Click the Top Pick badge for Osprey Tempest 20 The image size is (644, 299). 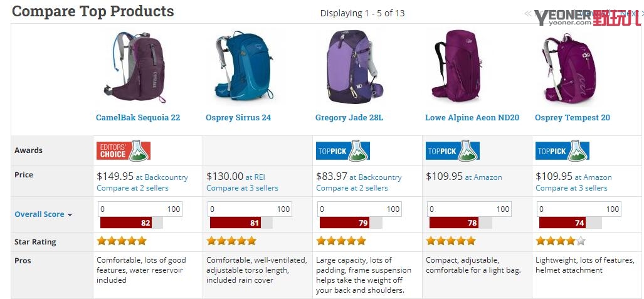coord(562,151)
